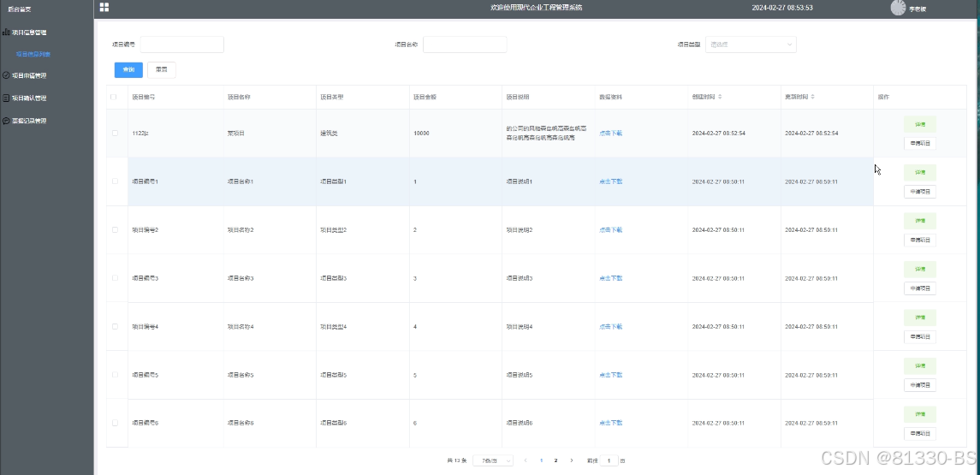Go to the next page with the right arrow

[571, 460]
